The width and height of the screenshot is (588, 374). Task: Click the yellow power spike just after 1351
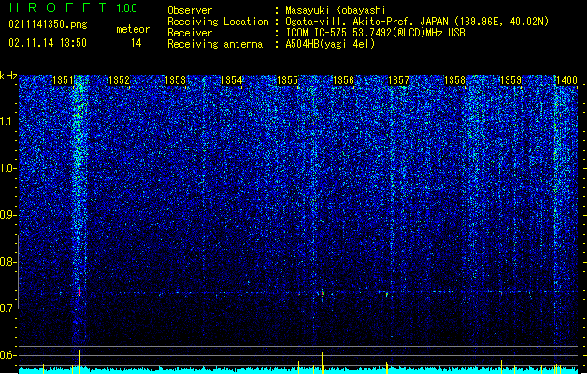point(79,362)
